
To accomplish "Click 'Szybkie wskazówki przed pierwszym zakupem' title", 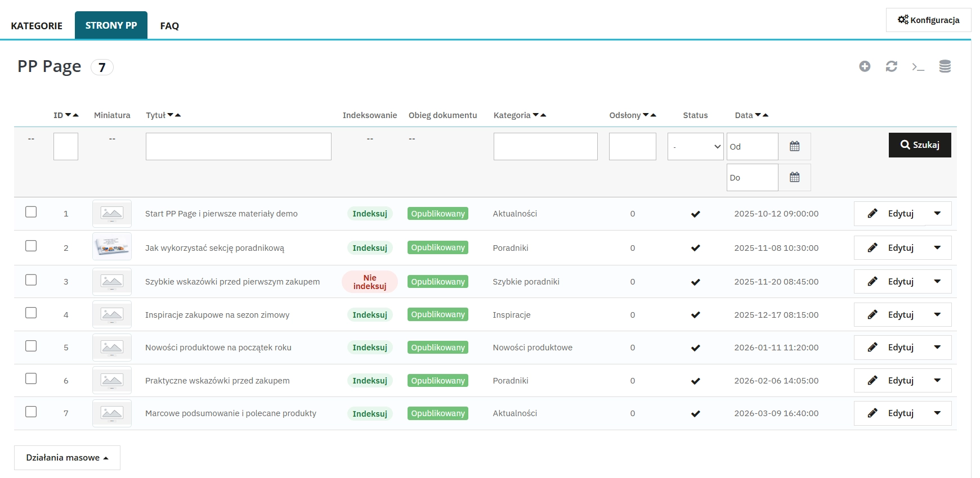I will (232, 282).
